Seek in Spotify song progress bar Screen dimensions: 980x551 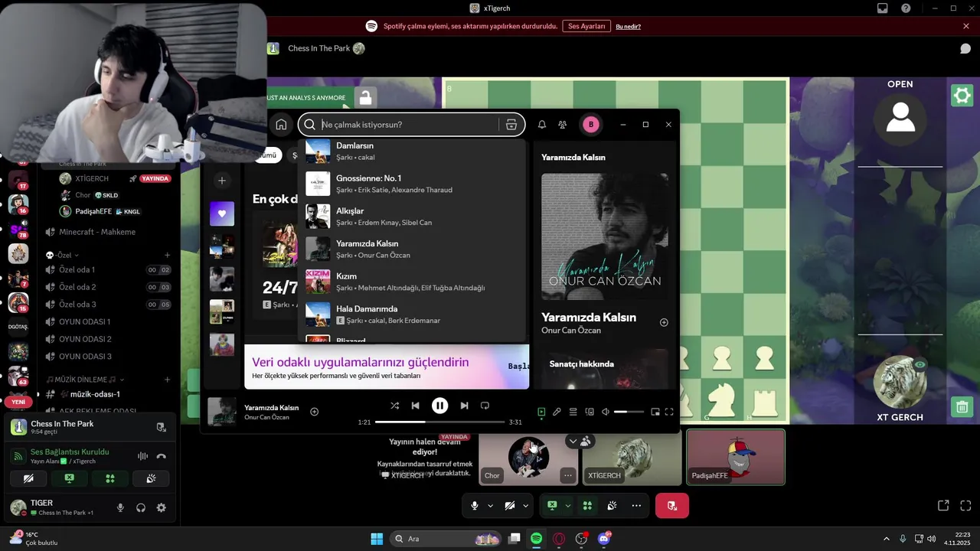440,422
